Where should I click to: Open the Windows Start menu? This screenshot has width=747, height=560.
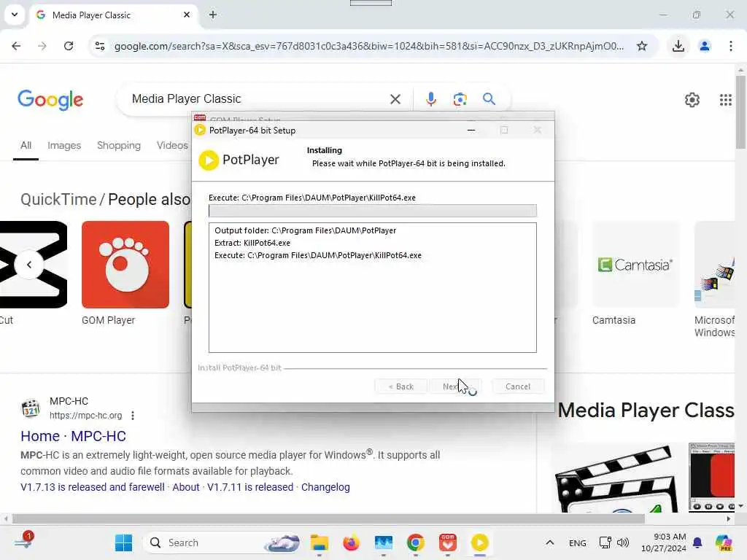pyautogui.click(x=124, y=542)
